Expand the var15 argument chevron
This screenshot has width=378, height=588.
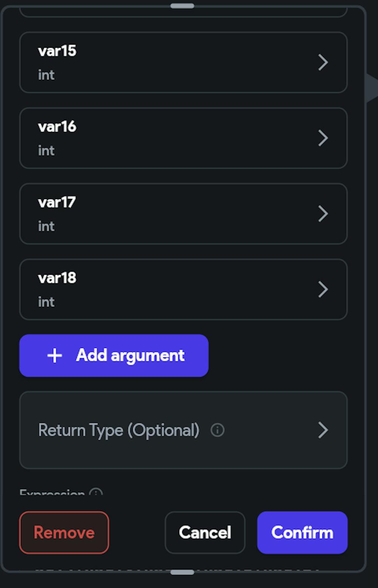click(323, 62)
